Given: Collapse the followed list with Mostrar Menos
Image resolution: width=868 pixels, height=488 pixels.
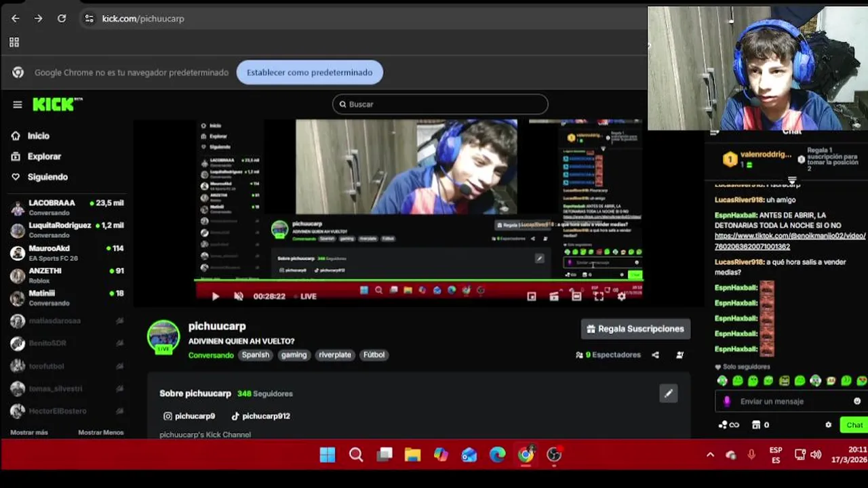Looking at the screenshot, I should click(100, 432).
